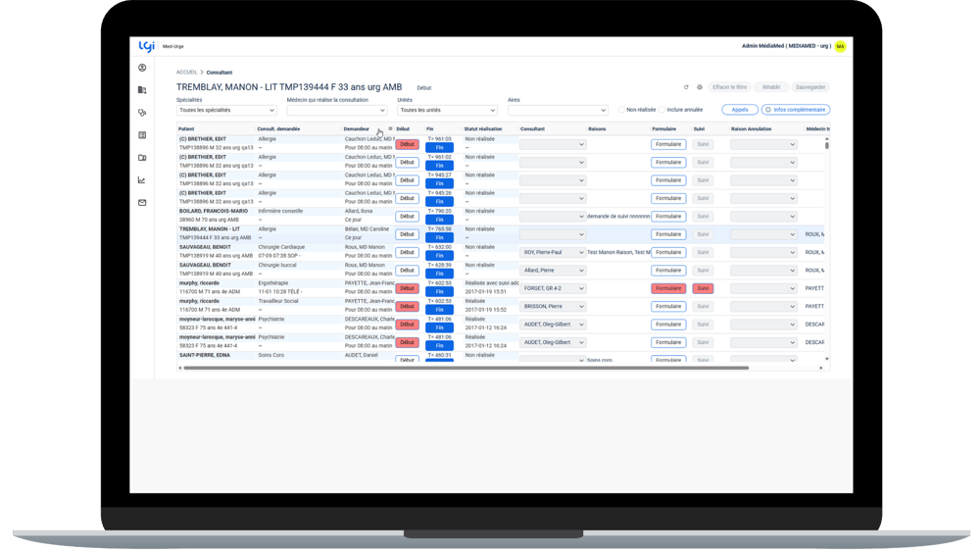Screen dimensions: 980x551
Task: Open the Médecin qui réalise la consultation dropdown
Action: click(336, 111)
